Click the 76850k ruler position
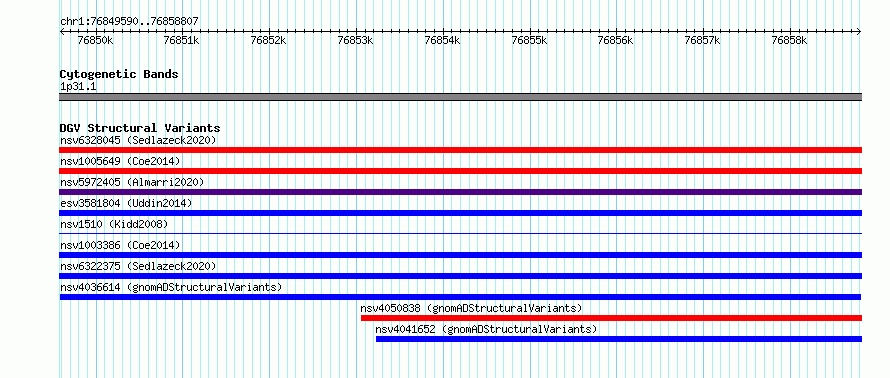This screenshot has height=378, width=890. click(x=95, y=40)
